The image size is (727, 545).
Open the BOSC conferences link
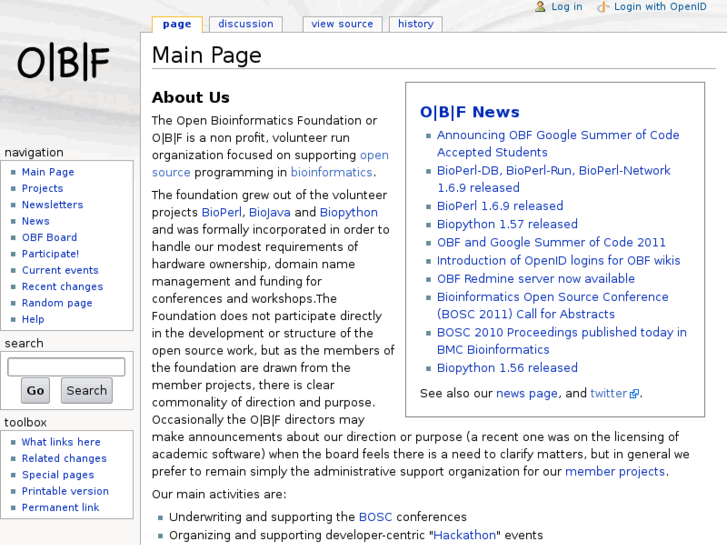pyautogui.click(x=376, y=517)
